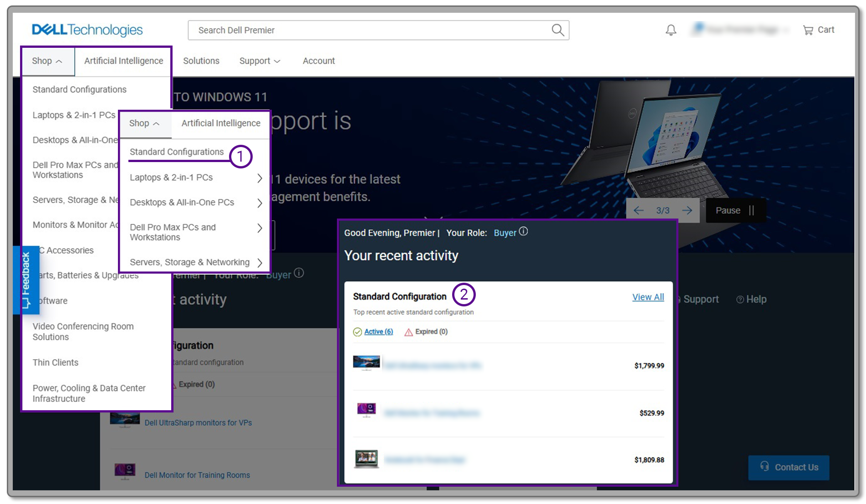Click the Dell Technologies logo
Viewport: 866px width, 504px height.
[x=87, y=30]
